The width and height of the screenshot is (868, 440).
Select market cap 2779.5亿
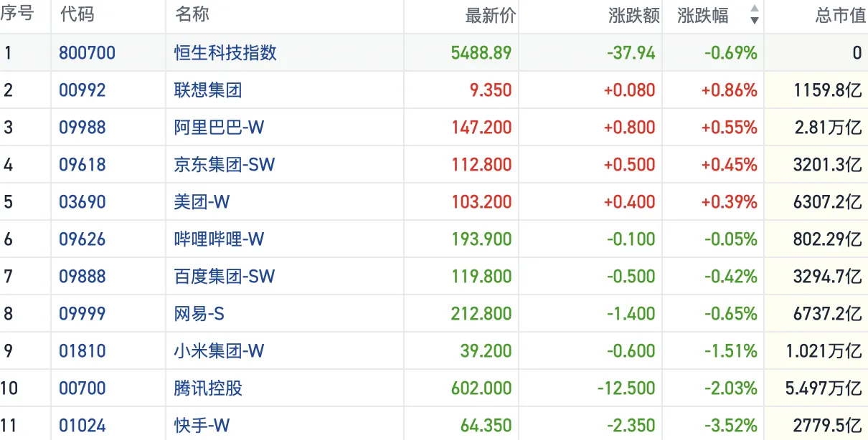point(828,426)
